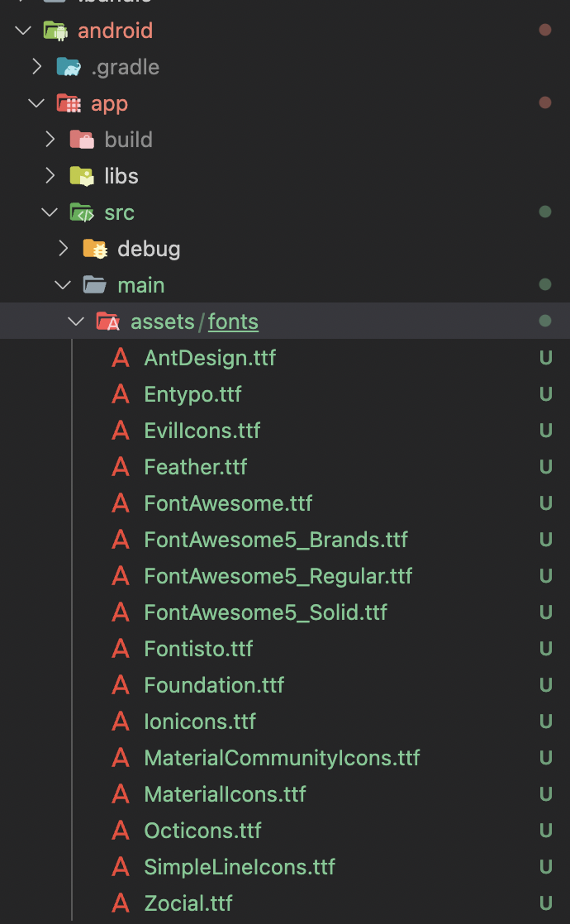Click the font icon beside FontAwesome.ttf
Image resolution: width=570 pixels, height=924 pixels.
point(121,503)
